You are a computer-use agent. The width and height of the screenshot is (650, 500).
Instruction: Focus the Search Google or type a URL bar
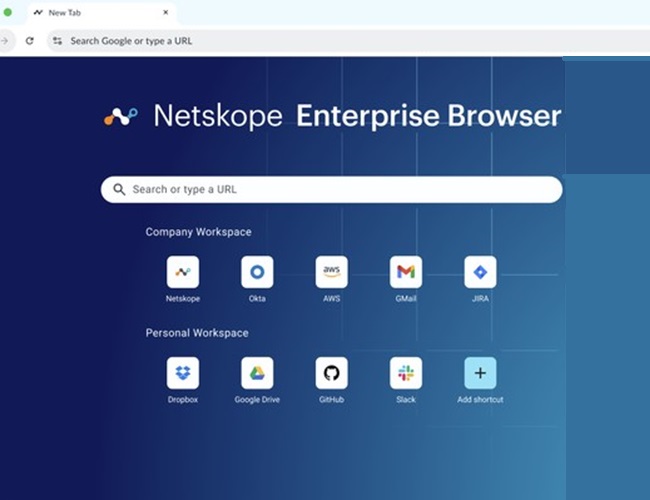click(x=348, y=41)
